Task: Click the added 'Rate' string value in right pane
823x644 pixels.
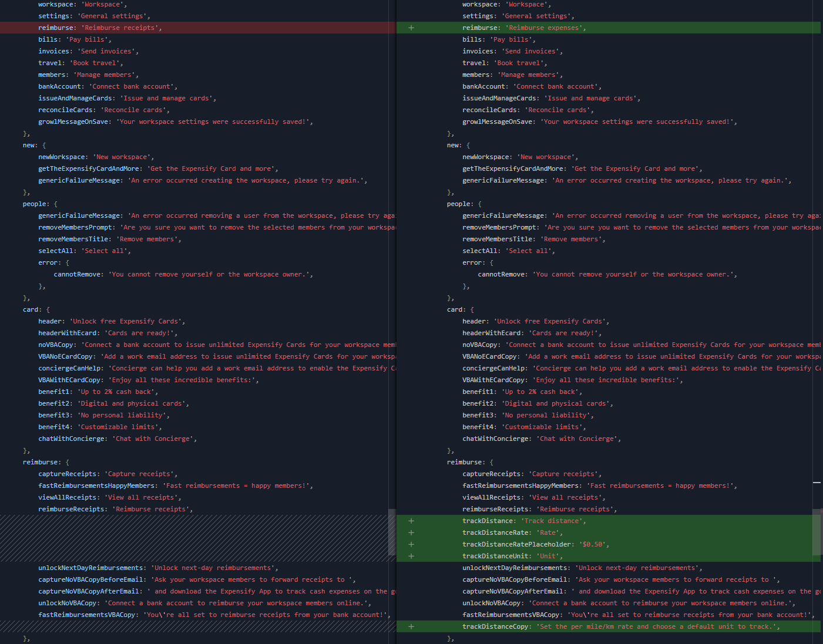Action: [548, 532]
